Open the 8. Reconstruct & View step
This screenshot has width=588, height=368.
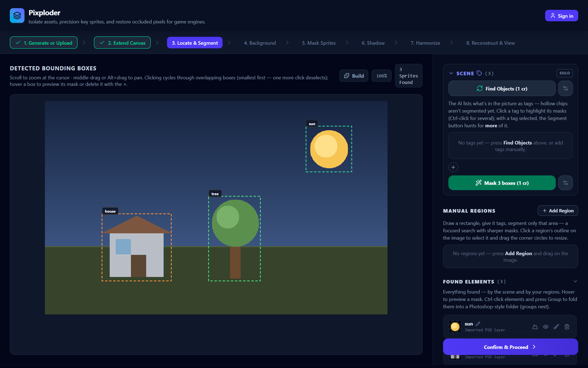point(491,43)
